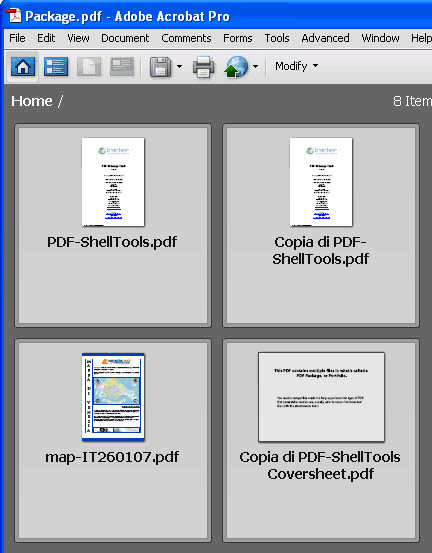Click the file name PDF-ShellTools.pdf
Screen dimensions: 432x553
click(x=112, y=242)
